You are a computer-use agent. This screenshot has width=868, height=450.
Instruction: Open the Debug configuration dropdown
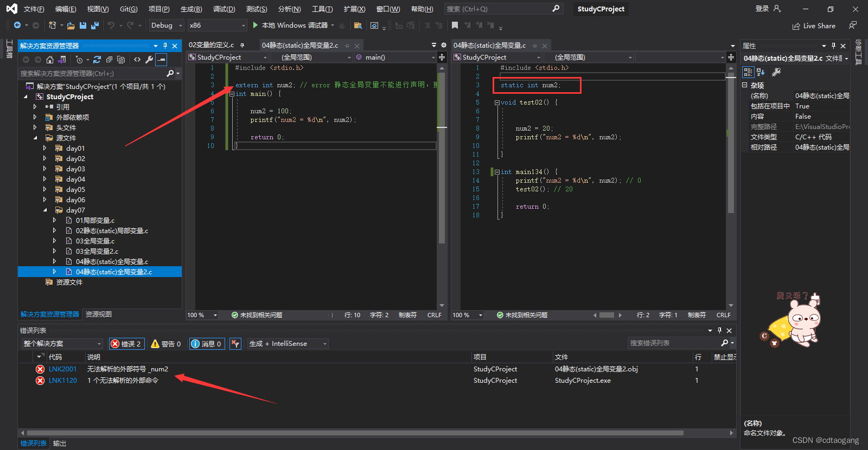tap(167, 25)
